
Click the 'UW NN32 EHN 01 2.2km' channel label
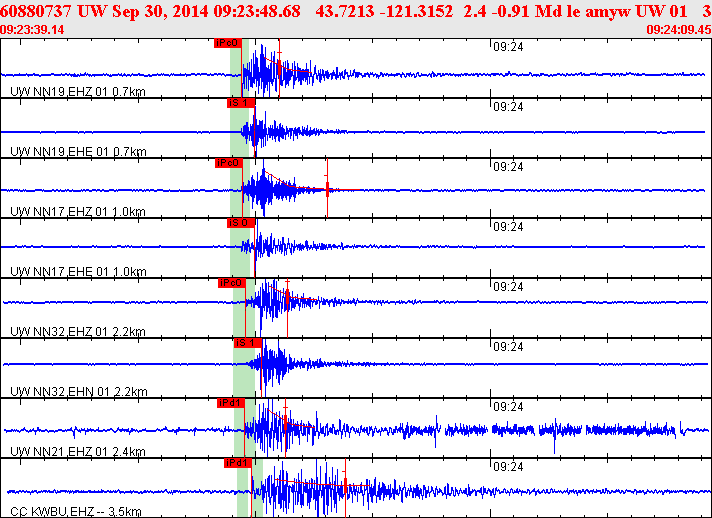(x=79, y=391)
